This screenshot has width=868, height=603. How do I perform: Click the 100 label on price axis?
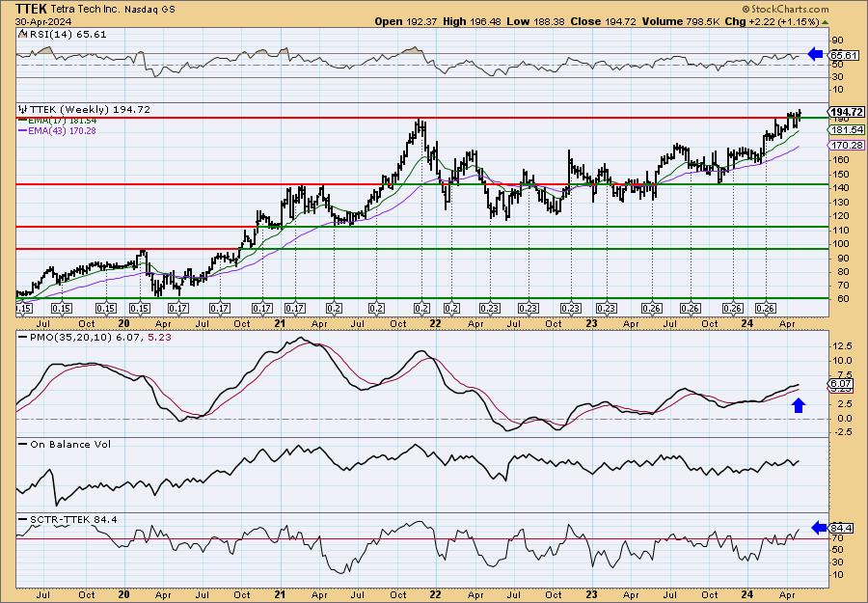pos(840,244)
